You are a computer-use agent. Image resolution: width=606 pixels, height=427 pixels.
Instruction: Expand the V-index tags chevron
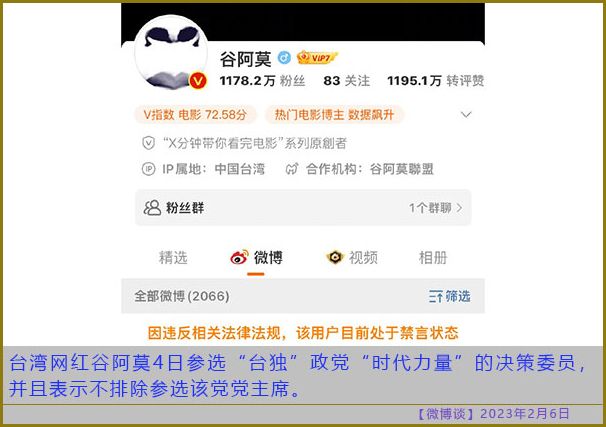tap(466, 114)
